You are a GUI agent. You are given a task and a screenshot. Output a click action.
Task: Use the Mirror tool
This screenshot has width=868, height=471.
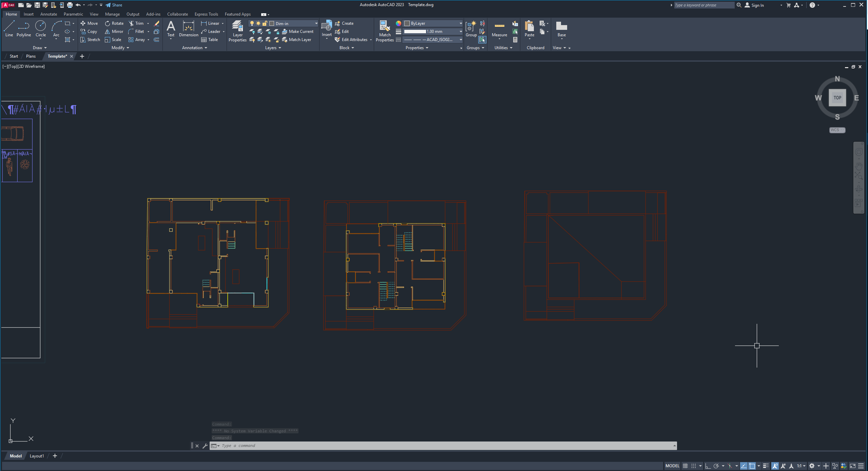pos(114,32)
